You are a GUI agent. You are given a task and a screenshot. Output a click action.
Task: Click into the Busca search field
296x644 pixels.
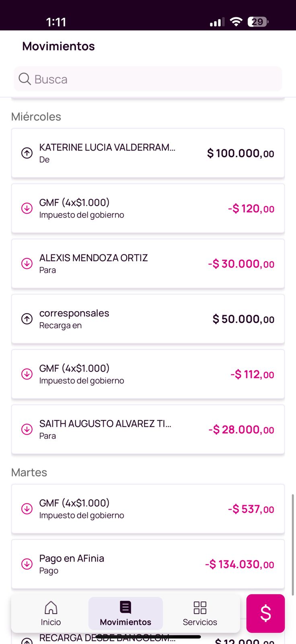pyautogui.click(x=153, y=79)
